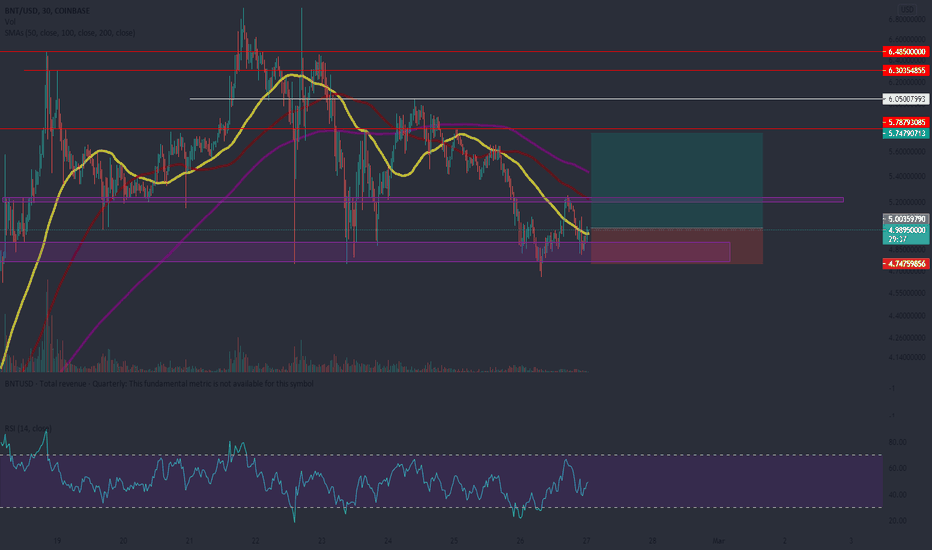Click date label 21 on time axis
Screen dimensions: 932x550
(189, 541)
